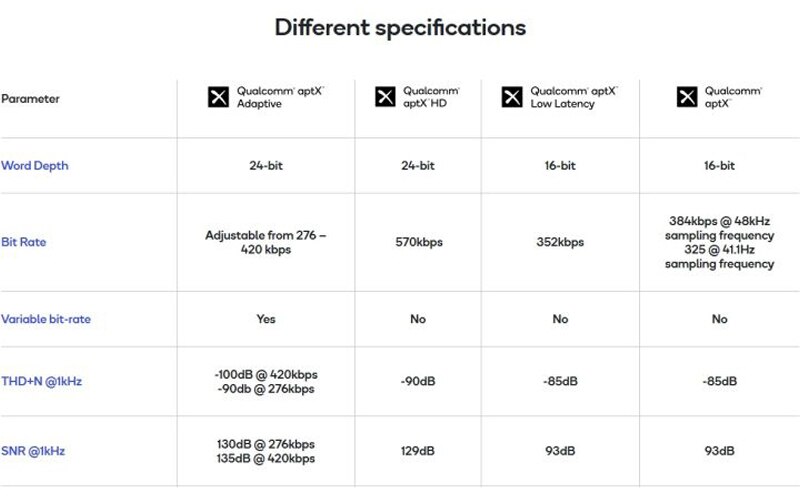Click the aptX HD logo icon
Image resolution: width=800 pixels, height=500 pixels.
(x=386, y=97)
